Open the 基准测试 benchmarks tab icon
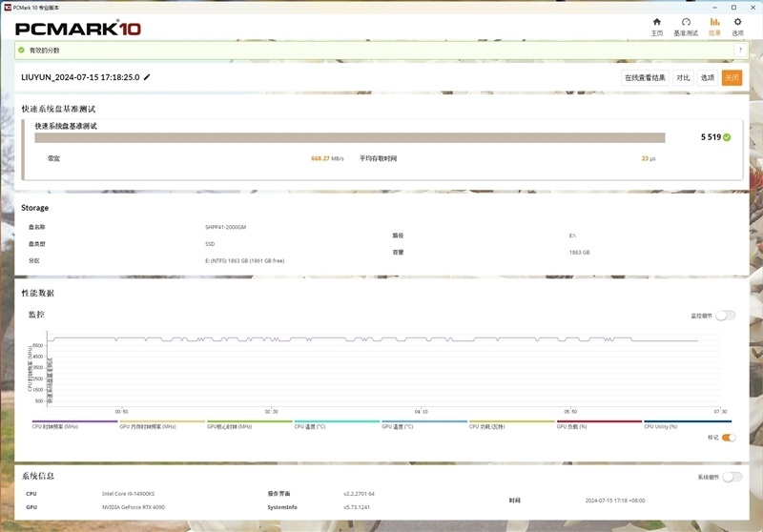763x532 pixels. point(686,22)
